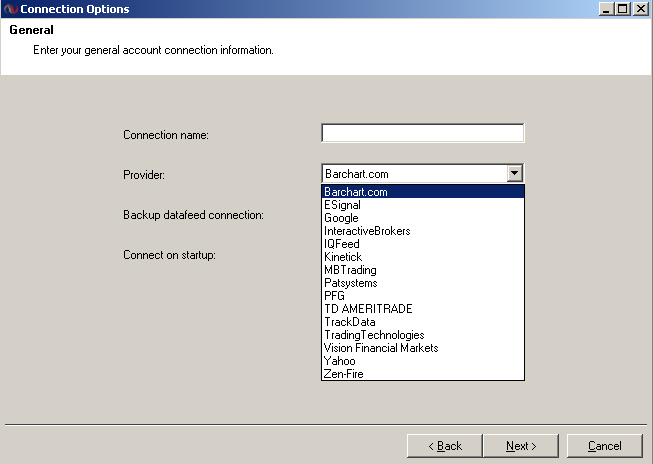Expand the Provider dropdown arrow
653x464 pixels.
tap(514, 174)
